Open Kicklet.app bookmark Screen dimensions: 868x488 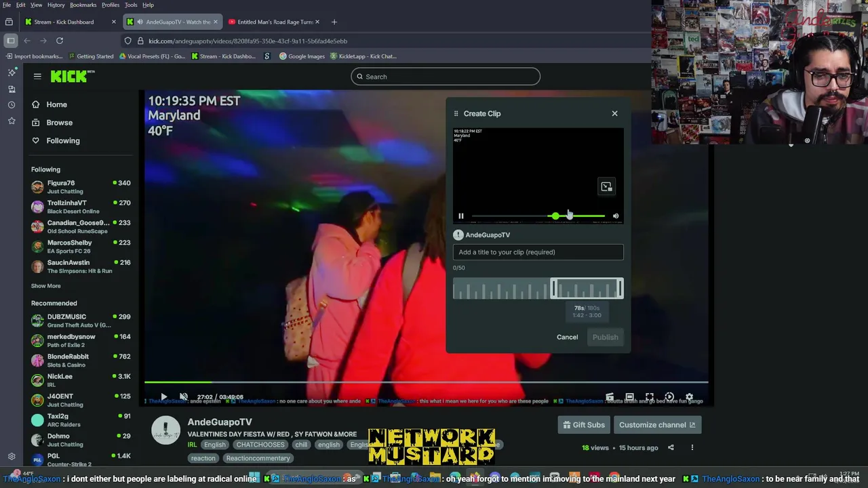(x=363, y=56)
